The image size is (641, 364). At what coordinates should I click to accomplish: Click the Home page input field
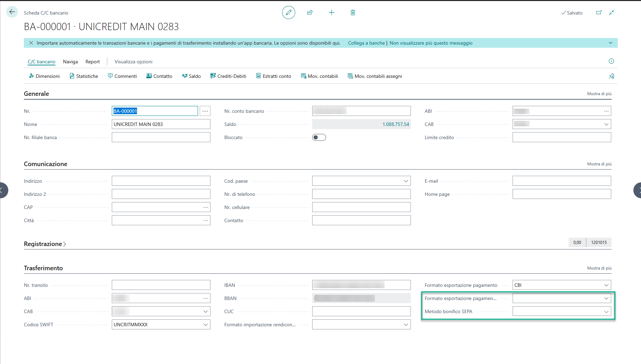(x=561, y=194)
